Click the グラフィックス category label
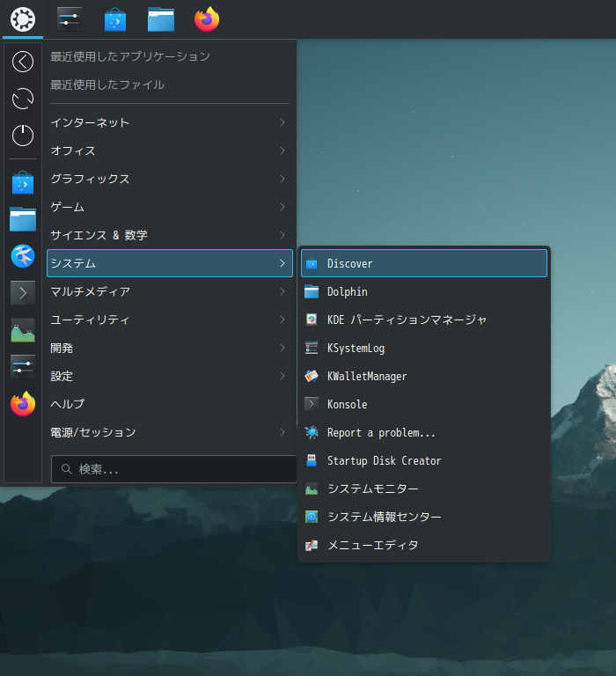This screenshot has height=676, width=616. tap(90, 179)
